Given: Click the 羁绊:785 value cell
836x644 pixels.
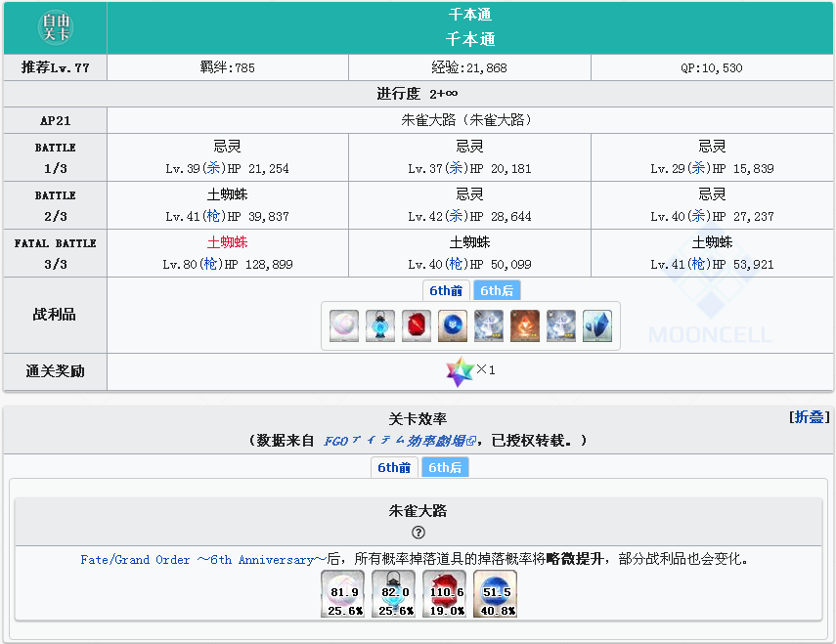Looking at the screenshot, I should [228, 67].
